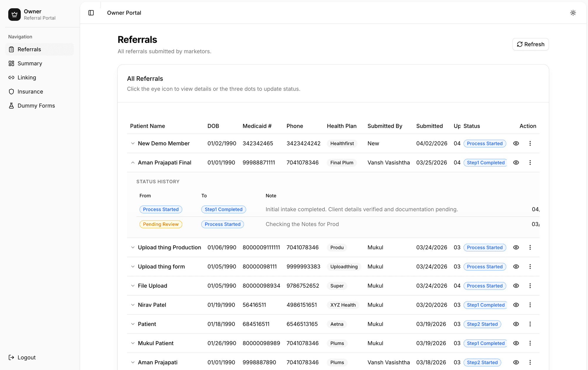Go to the Linking page
Viewport: 588px width, 370px height.
tap(27, 77)
